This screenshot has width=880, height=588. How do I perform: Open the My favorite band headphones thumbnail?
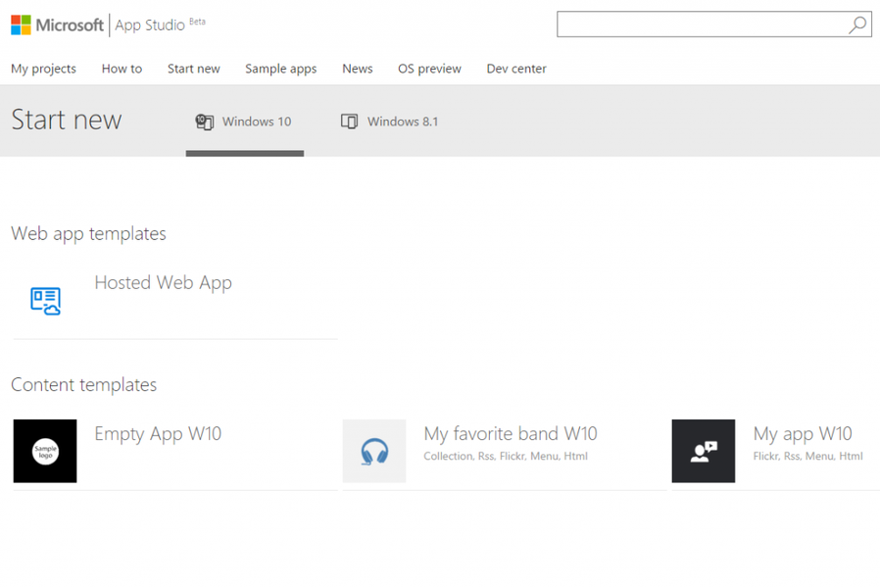click(374, 451)
